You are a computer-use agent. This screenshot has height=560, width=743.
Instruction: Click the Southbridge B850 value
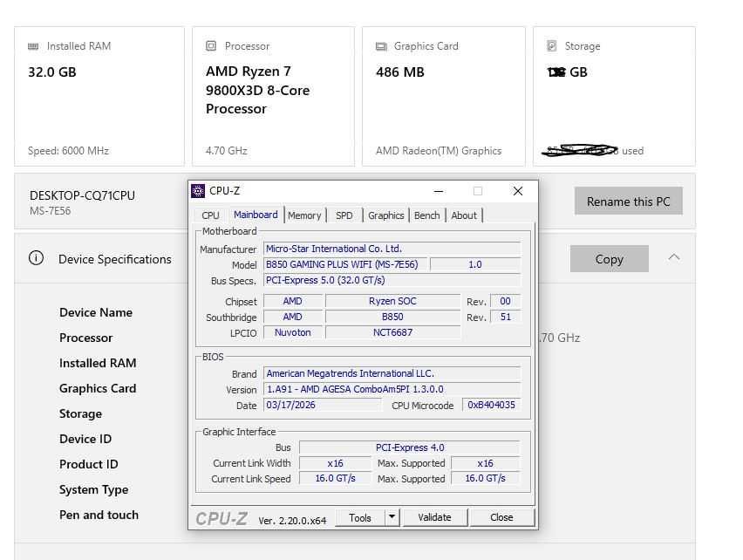pos(392,317)
